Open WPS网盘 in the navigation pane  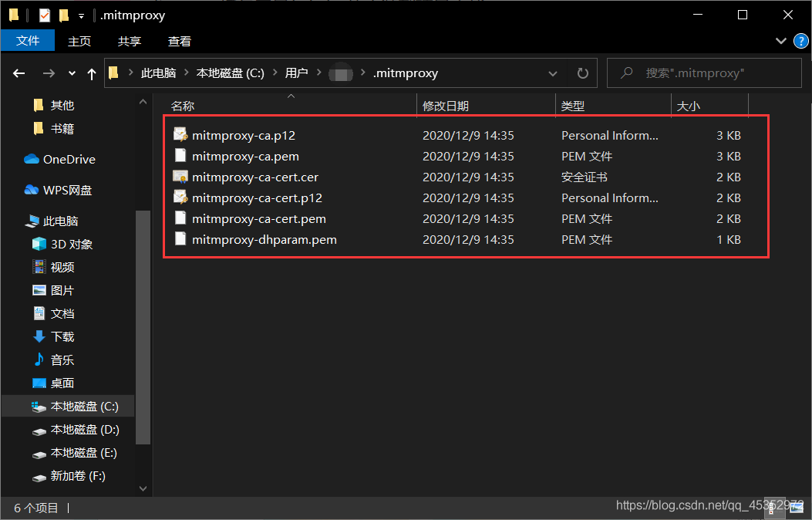click(x=58, y=190)
